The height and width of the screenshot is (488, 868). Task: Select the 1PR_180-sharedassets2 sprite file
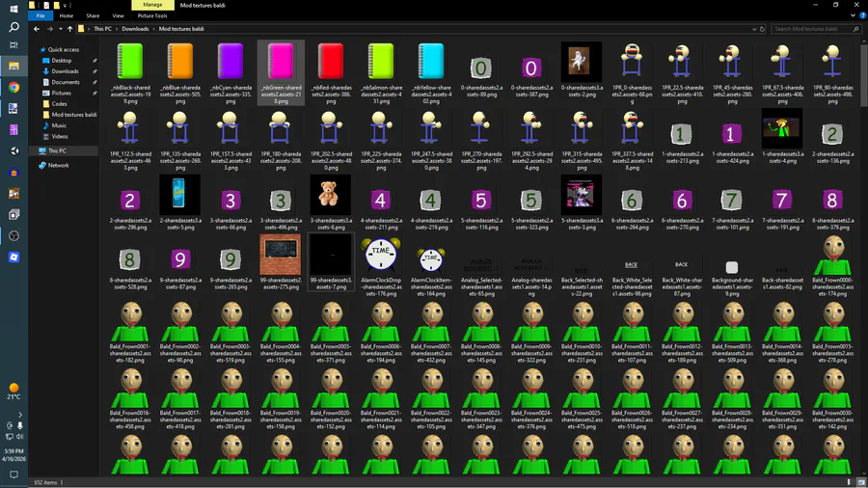click(x=281, y=141)
